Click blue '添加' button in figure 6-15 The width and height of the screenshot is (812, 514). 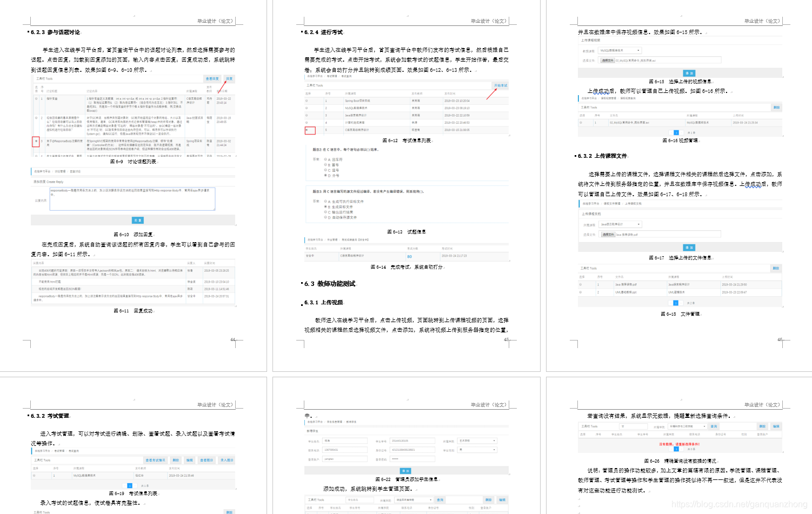pos(689,73)
